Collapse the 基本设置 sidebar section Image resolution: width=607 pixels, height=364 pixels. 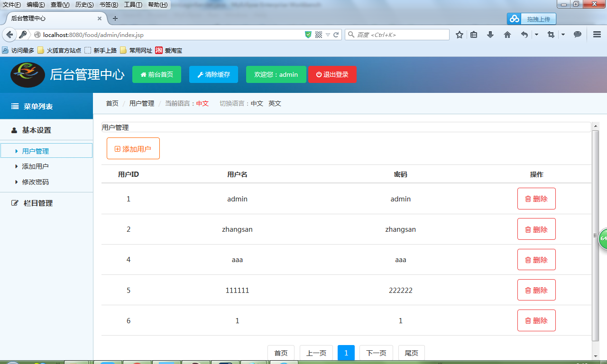pos(46,130)
